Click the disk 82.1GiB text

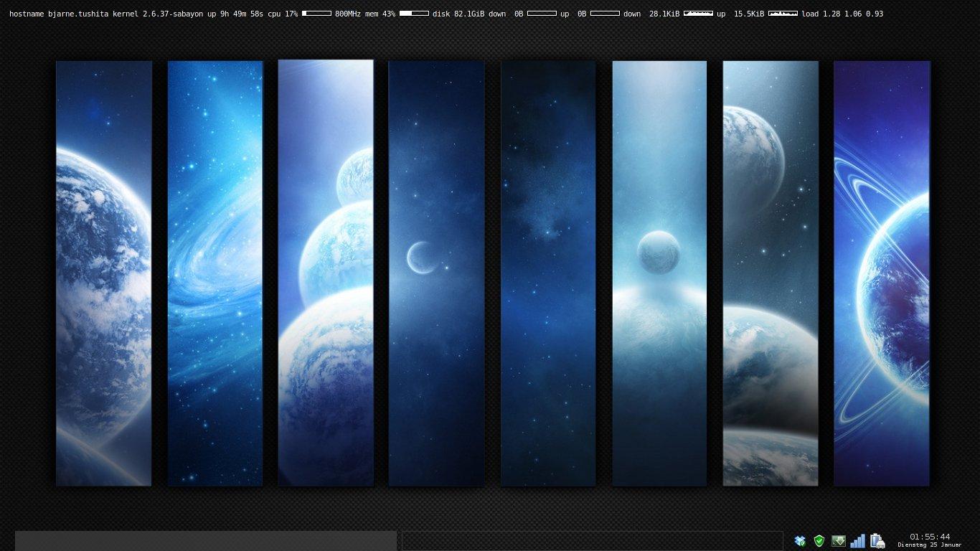click(458, 14)
